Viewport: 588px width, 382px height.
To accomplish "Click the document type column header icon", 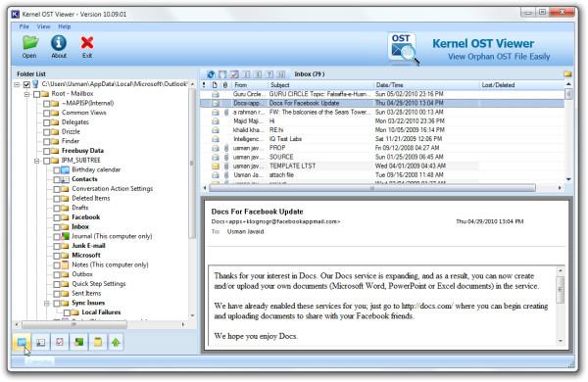I will 215,85.
